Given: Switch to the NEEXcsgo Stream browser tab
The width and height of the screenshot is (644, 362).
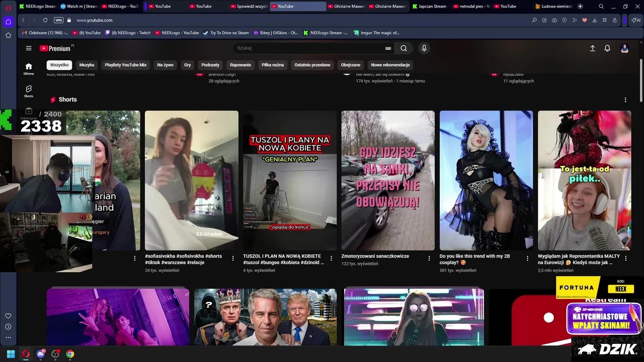Looking at the screenshot, I should coord(37,6).
